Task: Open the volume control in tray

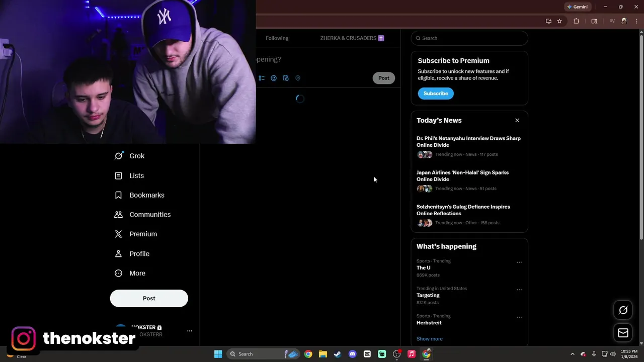Action: (x=613, y=354)
